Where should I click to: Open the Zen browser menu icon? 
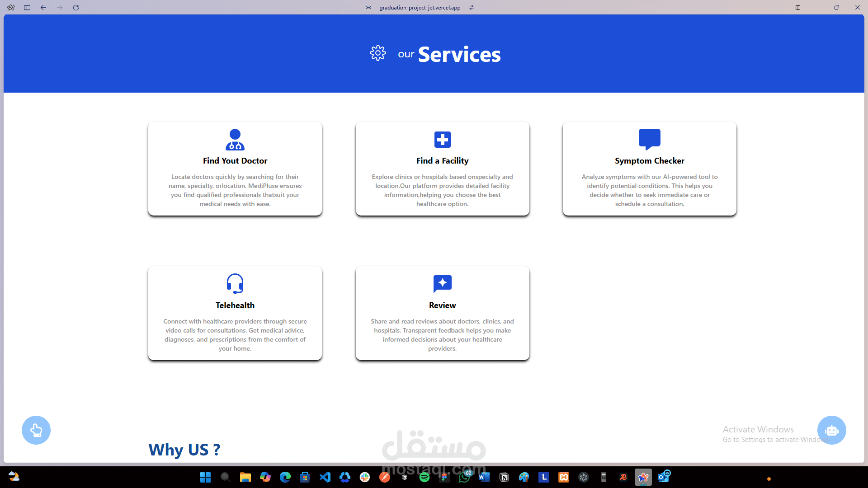coord(11,8)
